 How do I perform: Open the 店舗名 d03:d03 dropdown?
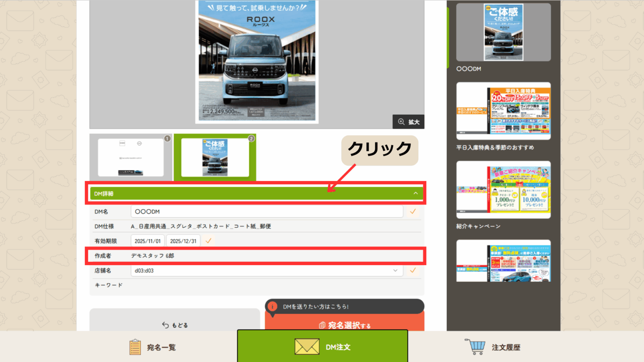(266, 271)
